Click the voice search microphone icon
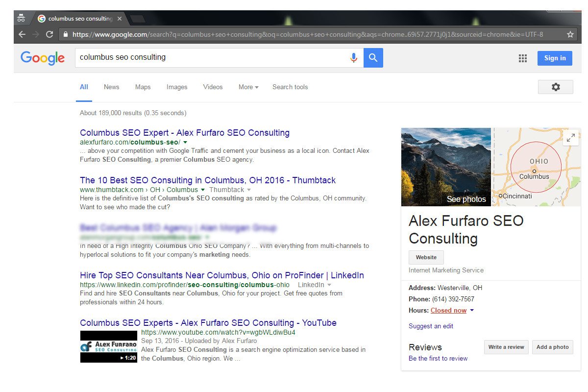Viewport: 588px width, 392px height. tap(353, 58)
